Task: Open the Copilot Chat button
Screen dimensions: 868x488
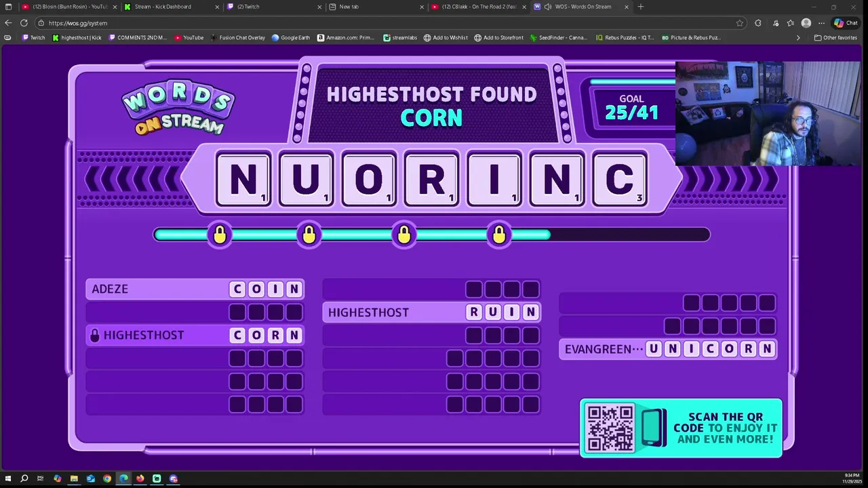Action: point(846,23)
